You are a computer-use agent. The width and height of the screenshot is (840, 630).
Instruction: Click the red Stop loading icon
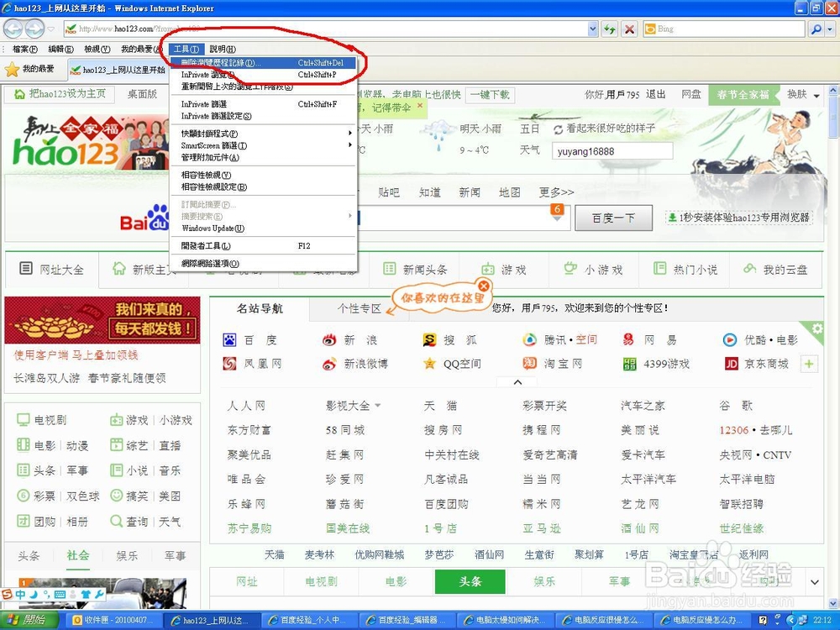(629, 29)
